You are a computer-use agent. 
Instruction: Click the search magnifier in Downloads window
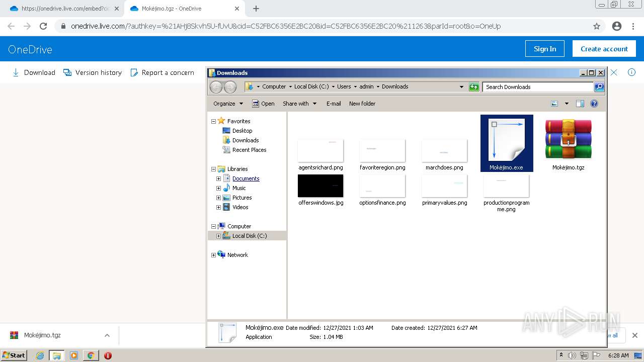599,87
